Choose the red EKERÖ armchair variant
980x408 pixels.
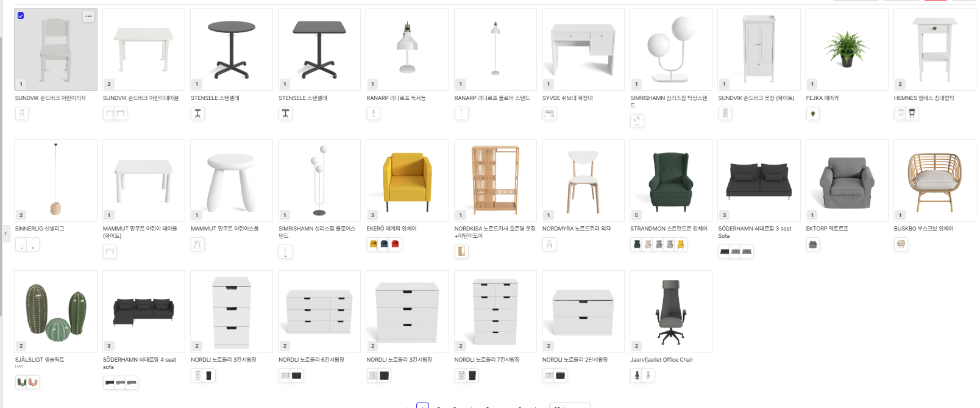(x=395, y=245)
